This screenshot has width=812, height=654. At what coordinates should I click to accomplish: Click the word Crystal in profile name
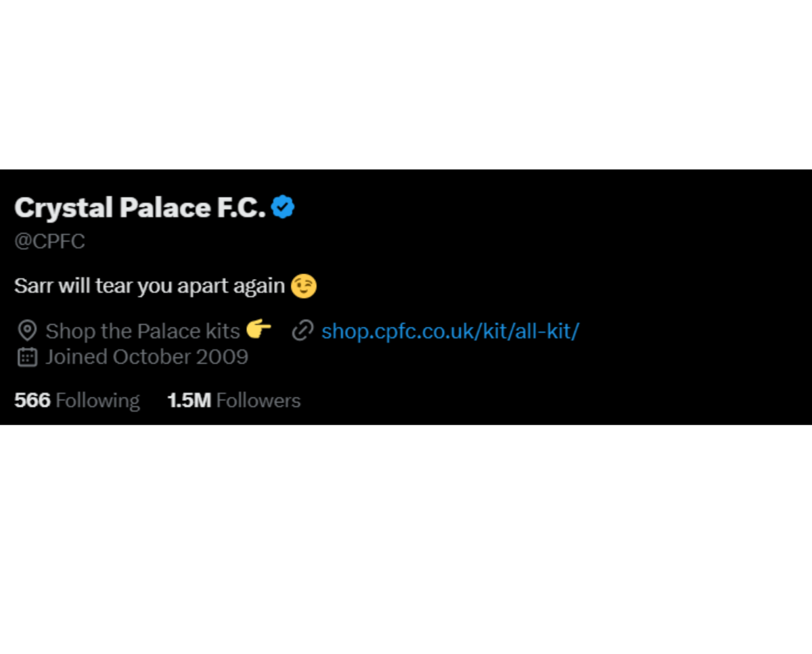coord(64,209)
